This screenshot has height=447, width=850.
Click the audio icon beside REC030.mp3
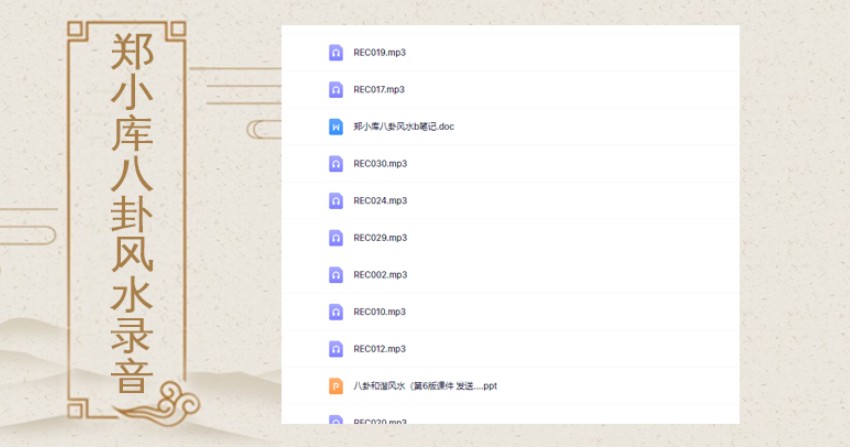(336, 164)
